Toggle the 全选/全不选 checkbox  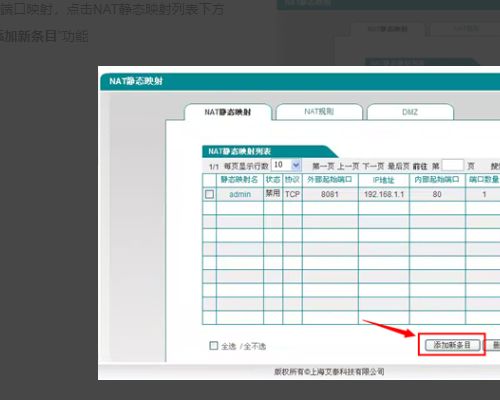(x=214, y=346)
